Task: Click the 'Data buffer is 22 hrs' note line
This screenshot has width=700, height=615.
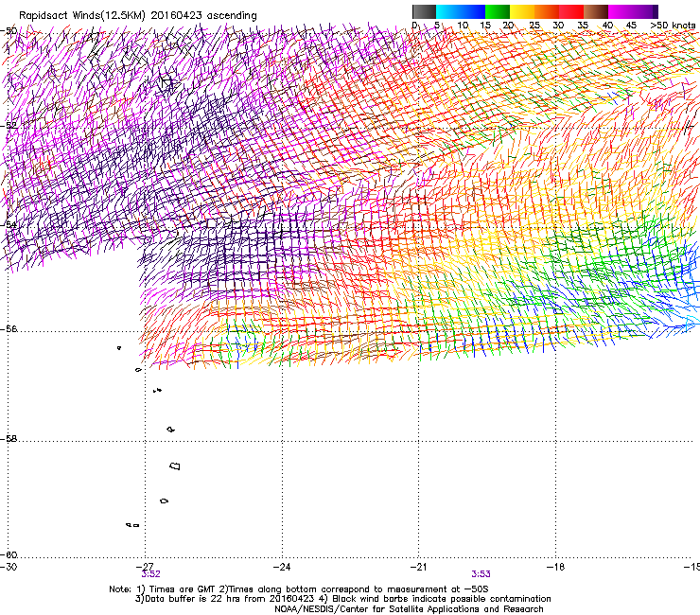Action: (x=342, y=599)
